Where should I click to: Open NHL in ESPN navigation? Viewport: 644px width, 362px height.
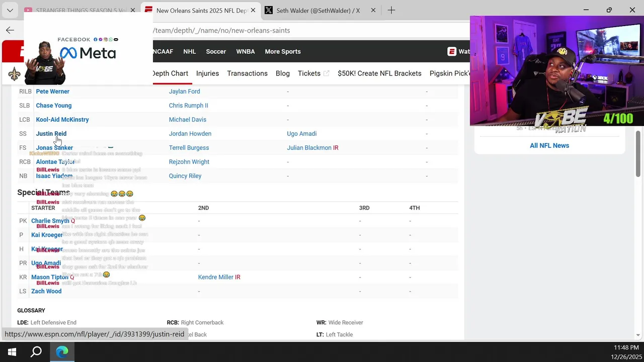tap(190, 51)
